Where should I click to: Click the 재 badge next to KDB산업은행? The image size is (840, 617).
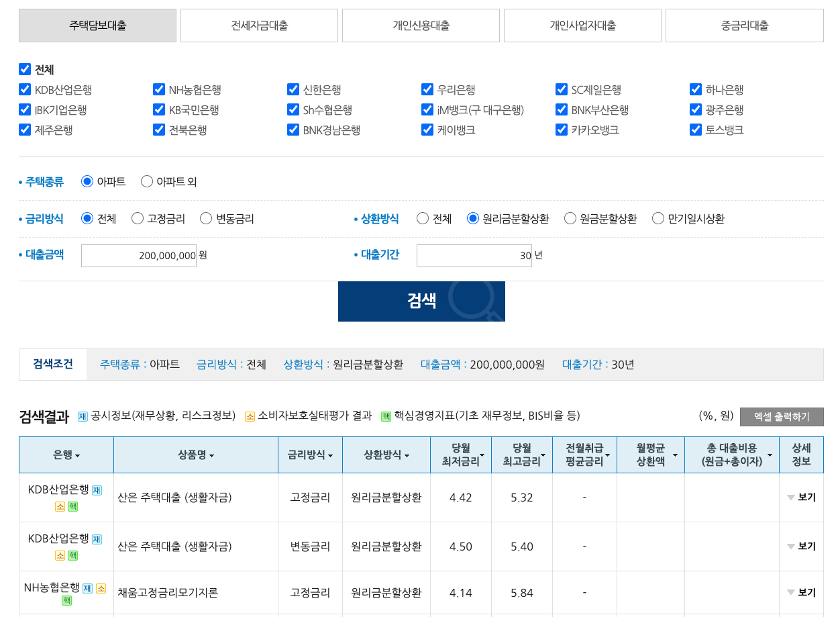(x=97, y=490)
